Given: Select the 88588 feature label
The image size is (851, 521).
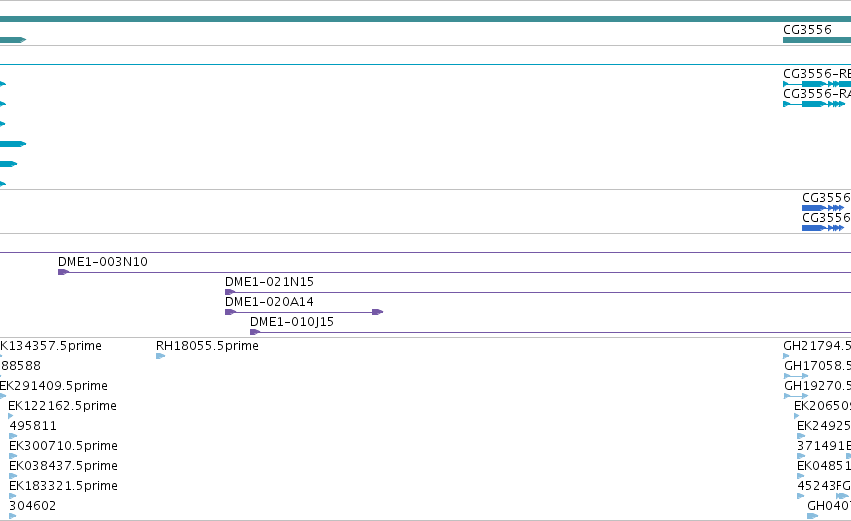Looking at the screenshot, I should pyautogui.click(x=20, y=366).
